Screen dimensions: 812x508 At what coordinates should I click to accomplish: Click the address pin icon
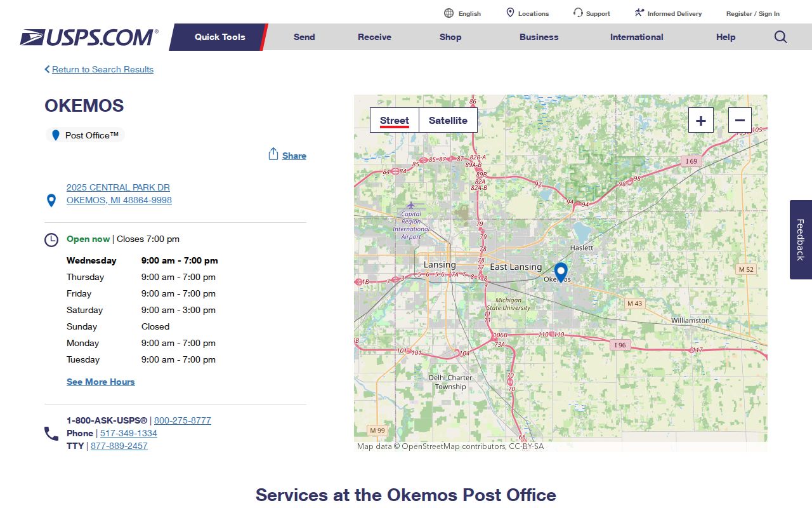[x=51, y=201]
